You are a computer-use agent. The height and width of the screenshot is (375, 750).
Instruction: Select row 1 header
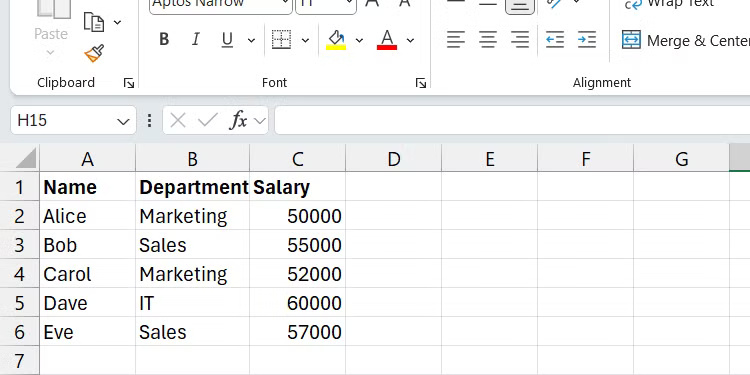click(19, 187)
